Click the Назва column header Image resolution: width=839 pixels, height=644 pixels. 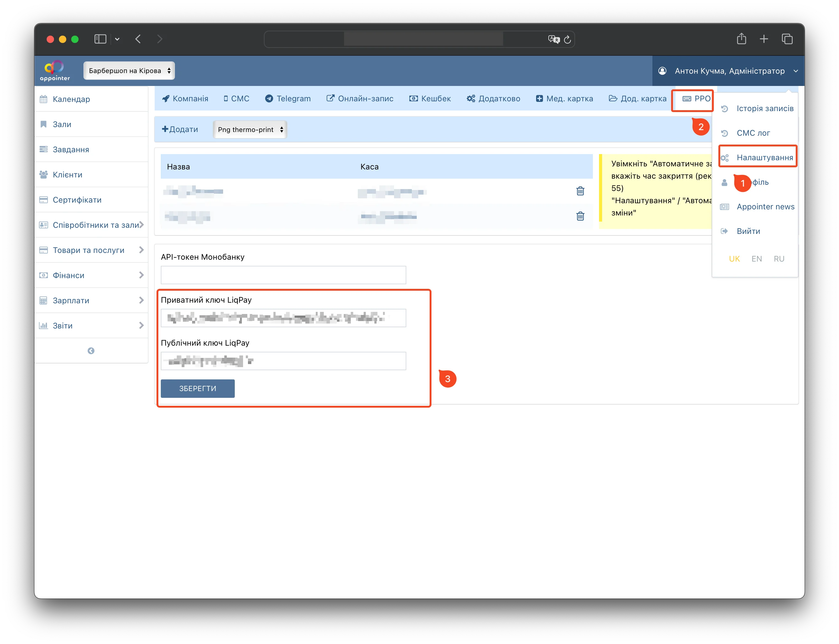[x=178, y=167]
